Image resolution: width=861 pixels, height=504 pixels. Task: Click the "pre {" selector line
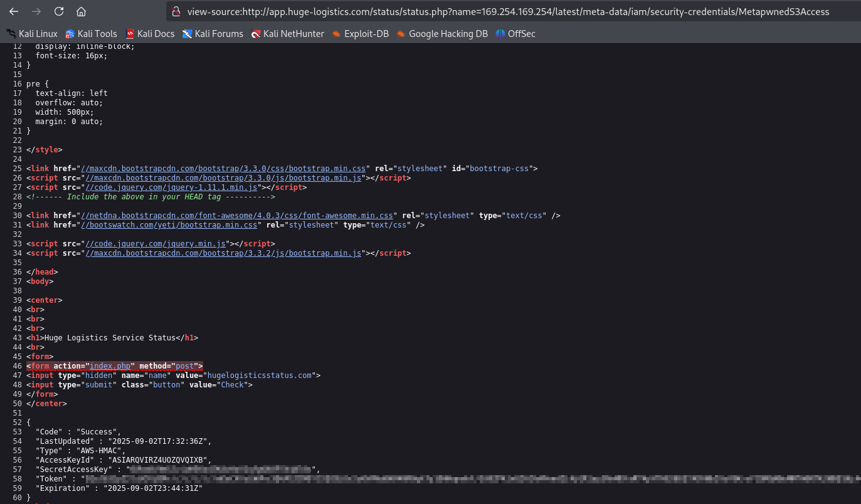[x=38, y=84]
